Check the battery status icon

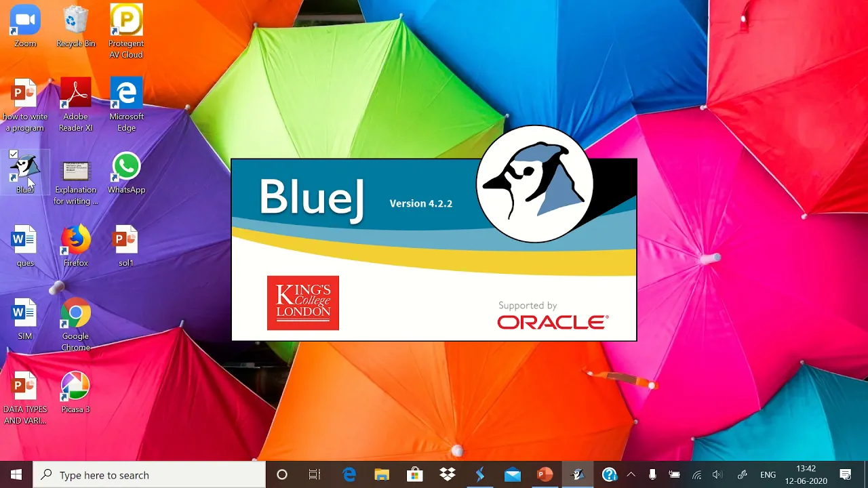[x=674, y=474]
